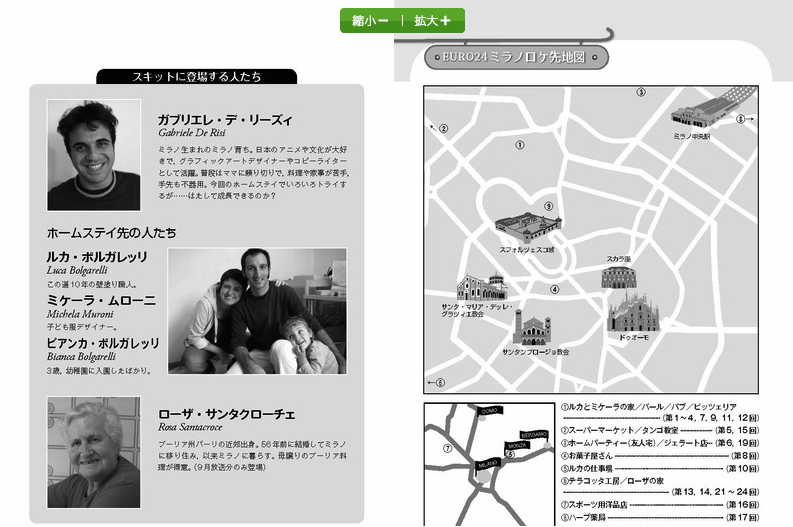The width and height of the screenshot is (793, 527).
Task: Click marker ⑦ on the regional map
Action: coord(447,448)
